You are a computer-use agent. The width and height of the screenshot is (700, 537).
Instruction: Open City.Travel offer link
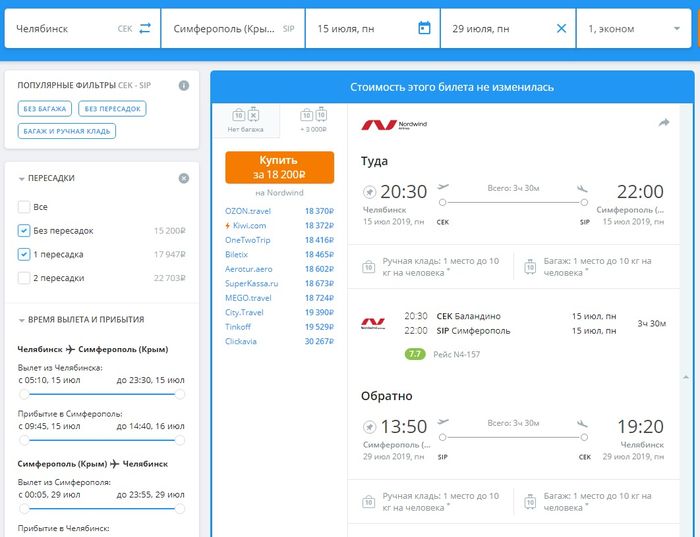[x=244, y=312]
